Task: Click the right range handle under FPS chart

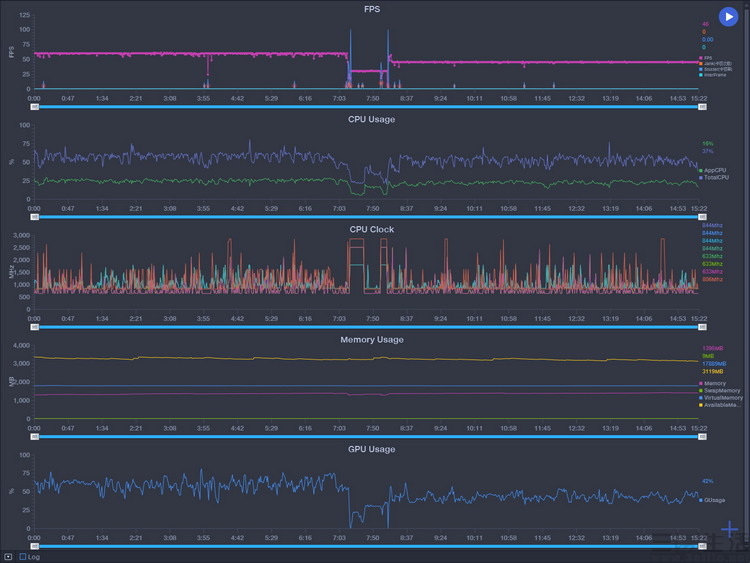Action: pos(702,107)
